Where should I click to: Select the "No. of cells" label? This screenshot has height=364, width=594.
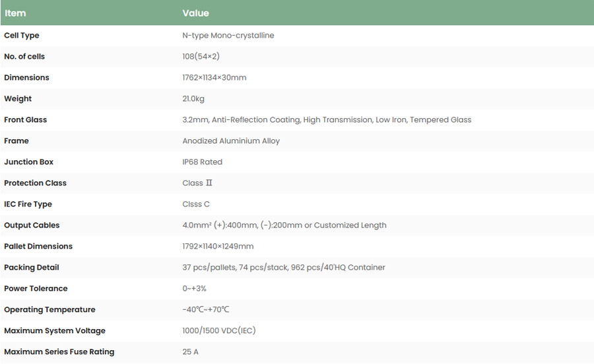[x=24, y=57]
